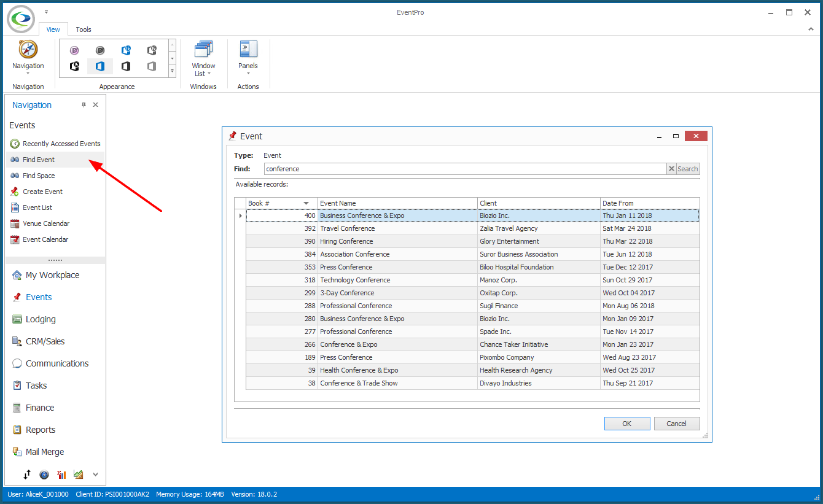Click the green chart with ruler icon

78,475
